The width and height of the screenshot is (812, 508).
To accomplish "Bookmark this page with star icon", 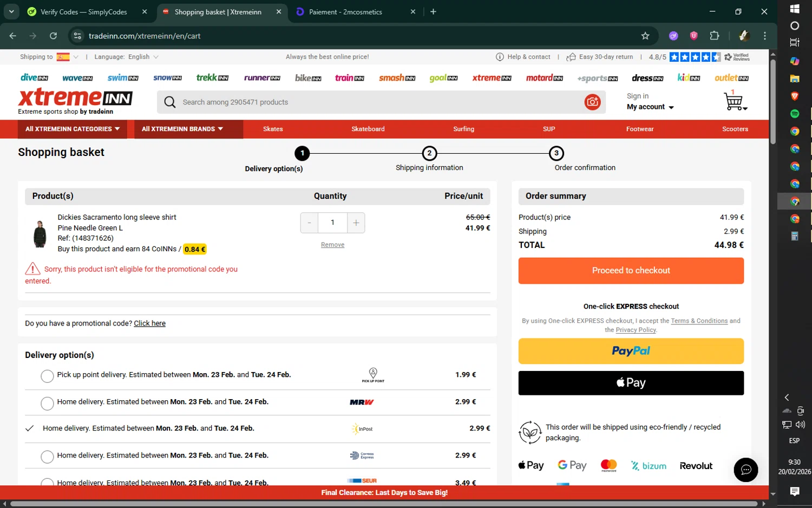I will coord(645,36).
